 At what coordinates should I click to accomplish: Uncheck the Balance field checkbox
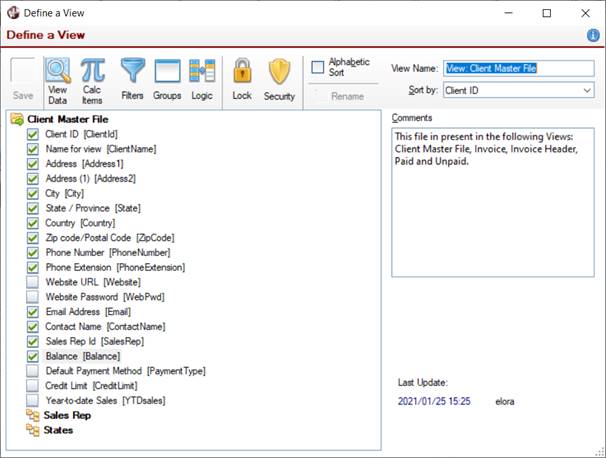coord(33,356)
